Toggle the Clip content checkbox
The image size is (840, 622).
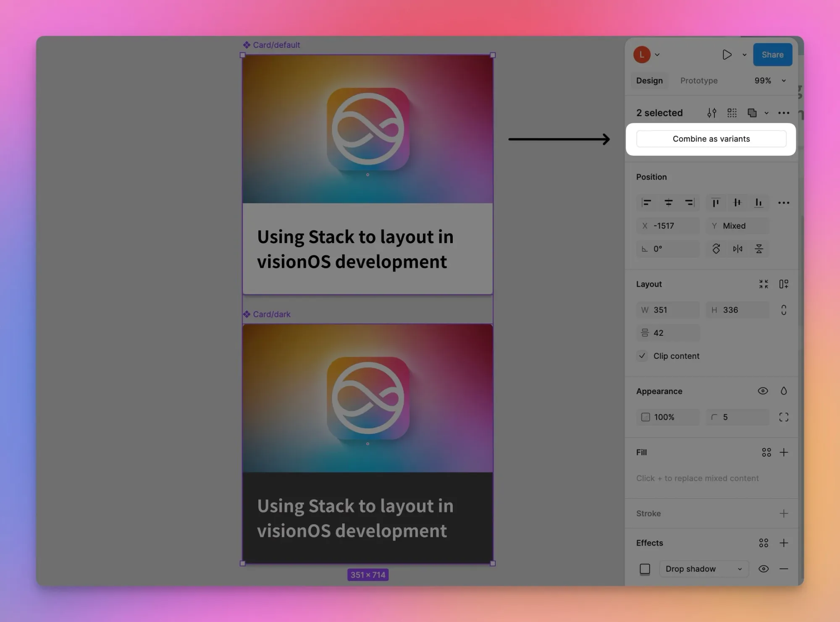(642, 356)
